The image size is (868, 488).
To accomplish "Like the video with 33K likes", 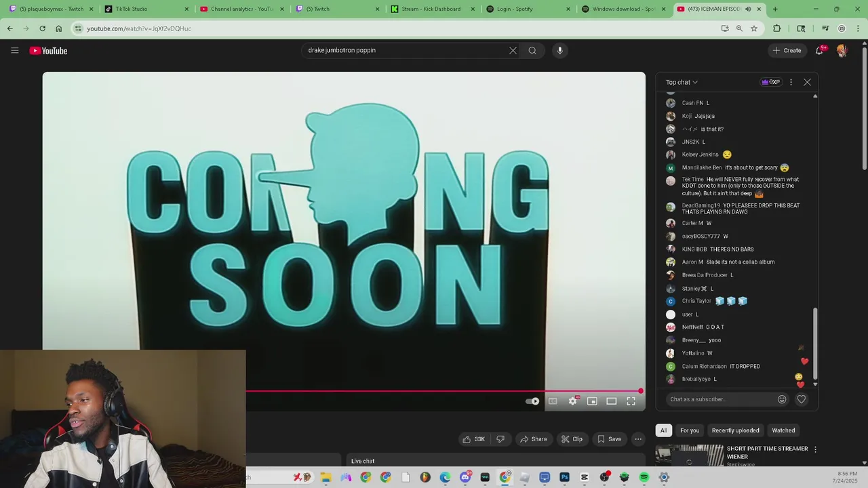I will [474, 439].
